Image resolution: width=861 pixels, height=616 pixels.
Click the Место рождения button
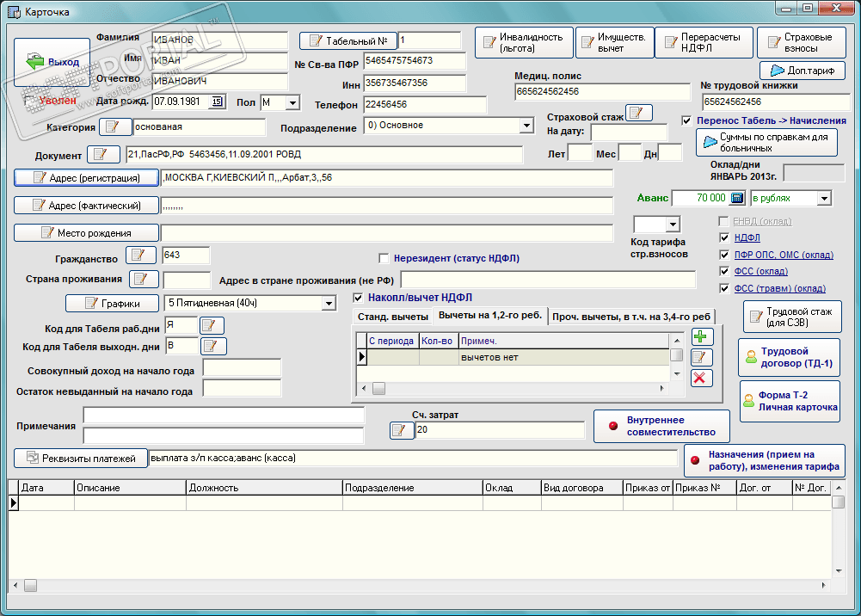(x=86, y=233)
